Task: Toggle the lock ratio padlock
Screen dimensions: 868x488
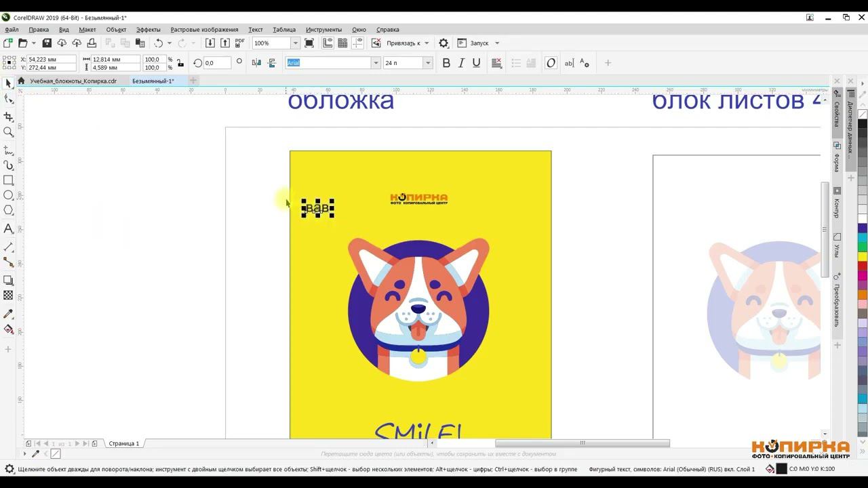Action: click(180, 63)
